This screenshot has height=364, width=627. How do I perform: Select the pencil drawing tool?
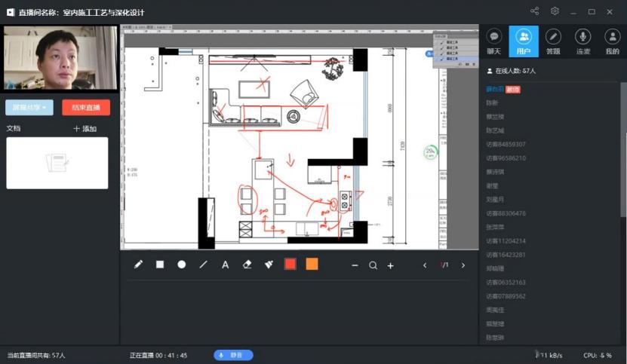(x=138, y=265)
